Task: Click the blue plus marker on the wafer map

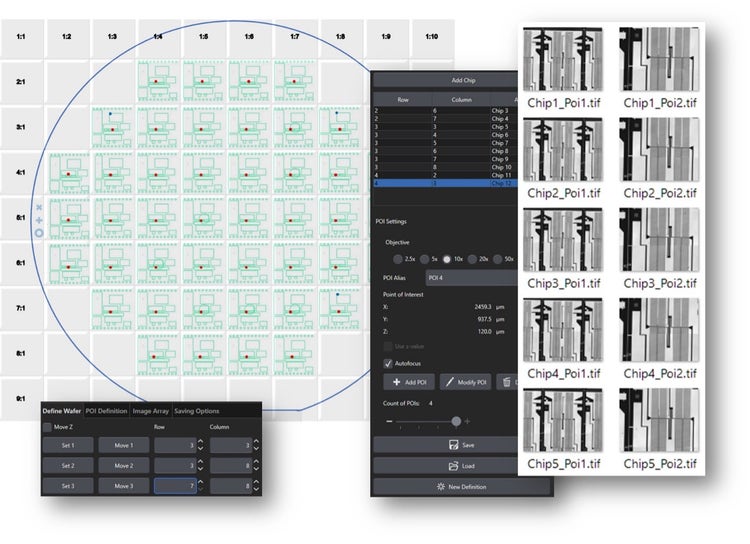Action: pyautogui.click(x=39, y=219)
